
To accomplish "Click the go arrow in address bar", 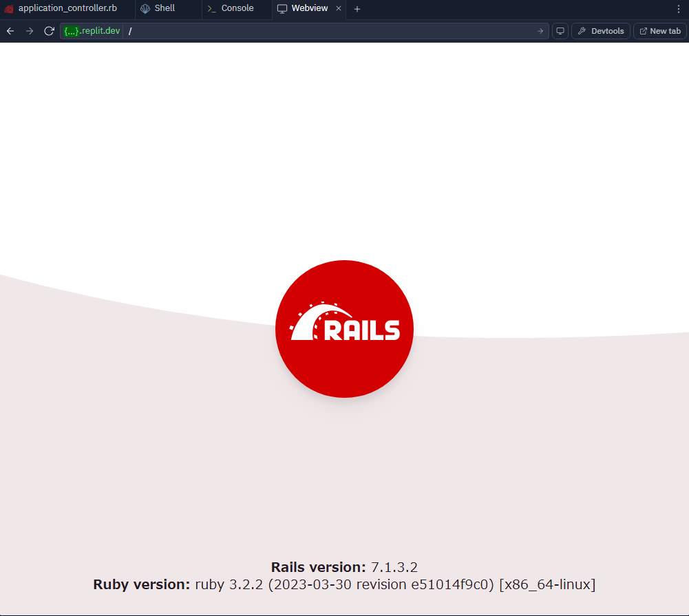I will [x=540, y=31].
